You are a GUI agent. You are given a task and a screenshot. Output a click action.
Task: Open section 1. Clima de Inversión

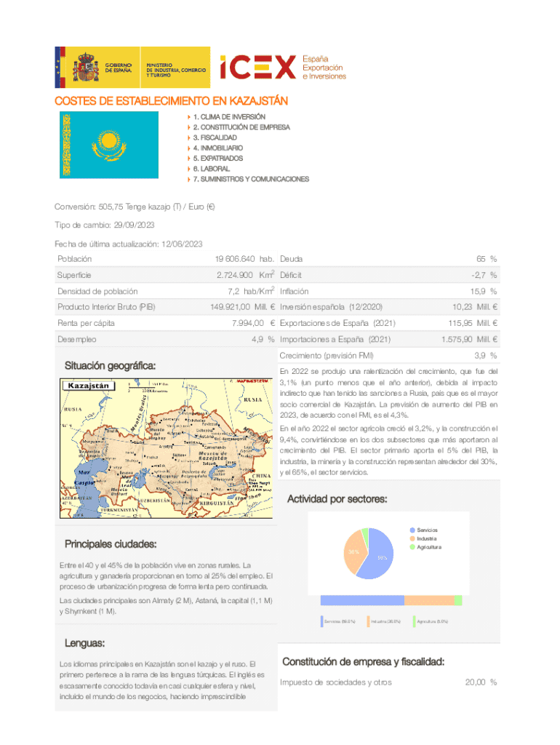click(x=229, y=116)
